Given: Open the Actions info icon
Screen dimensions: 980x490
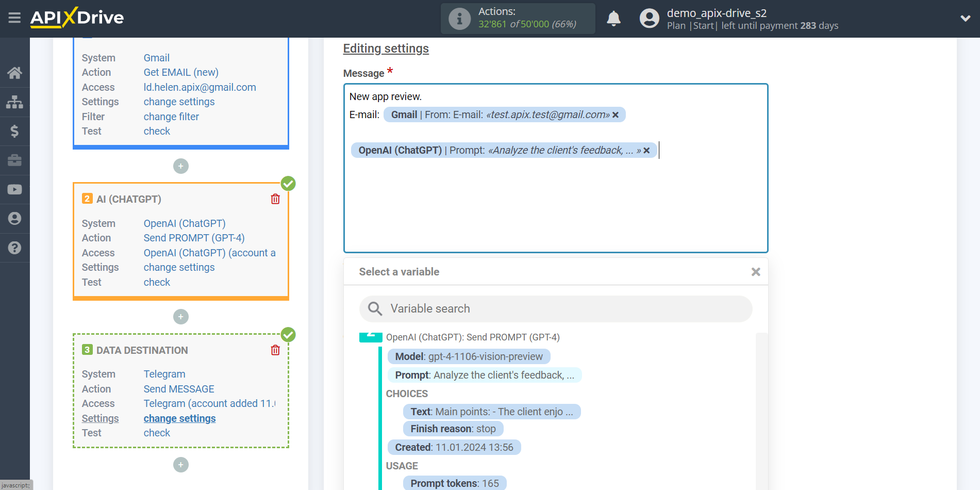Looking at the screenshot, I should click(x=459, y=19).
